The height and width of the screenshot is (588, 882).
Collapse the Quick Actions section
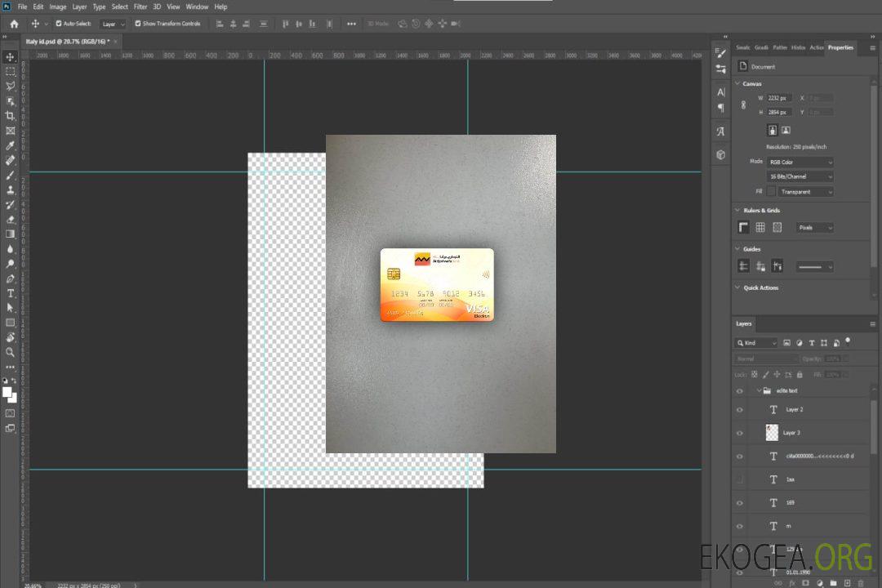(737, 287)
